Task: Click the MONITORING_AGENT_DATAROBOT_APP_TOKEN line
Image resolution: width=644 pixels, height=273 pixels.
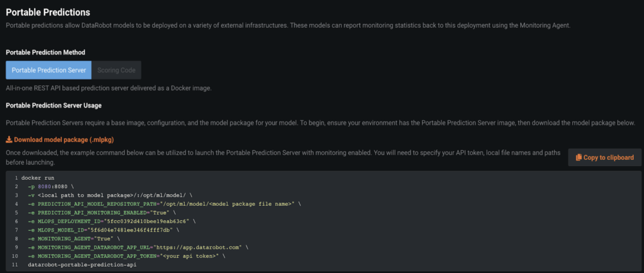Action: 126,256
